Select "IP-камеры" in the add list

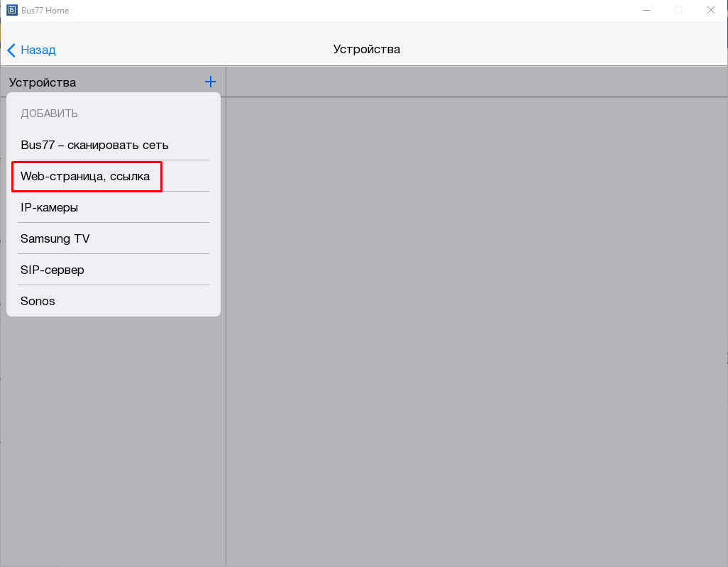[50, 207]
